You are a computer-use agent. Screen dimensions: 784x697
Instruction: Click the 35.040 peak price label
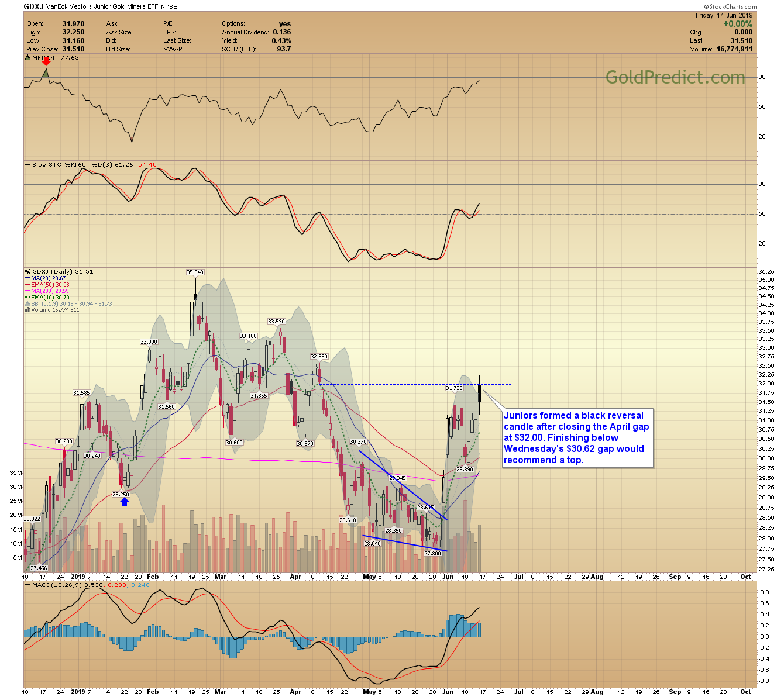(x=195, y=272)
